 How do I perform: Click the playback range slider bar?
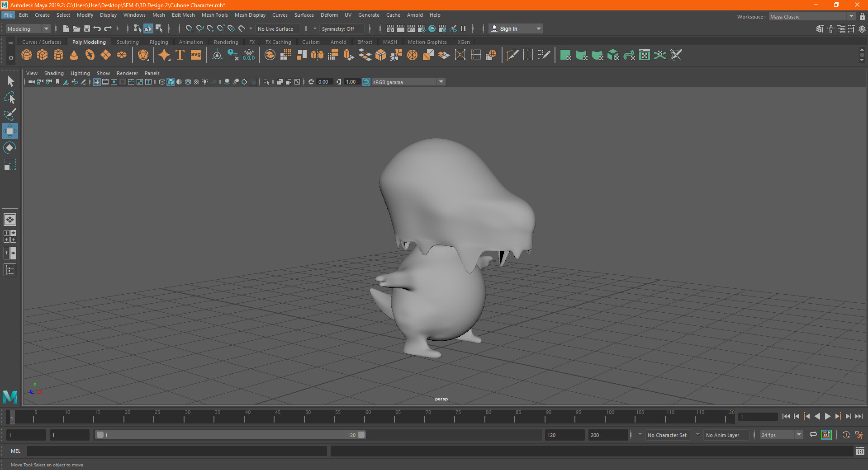coord(230,435)
